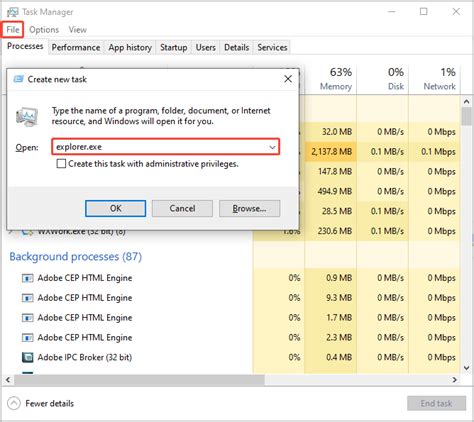Click the horizontal scrollbar left arrow
Image resolution: width=474 pixels, height=422 pixels.
pos(8,379)
